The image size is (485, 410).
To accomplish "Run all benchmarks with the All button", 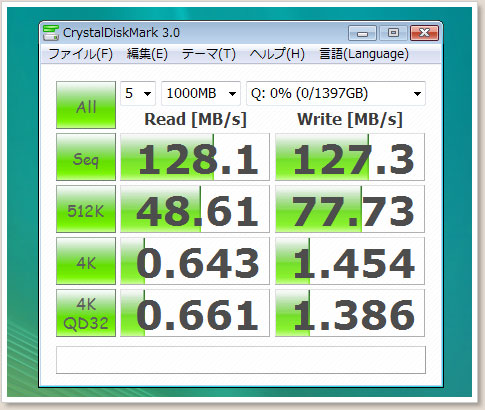I will tap(86, 105).
